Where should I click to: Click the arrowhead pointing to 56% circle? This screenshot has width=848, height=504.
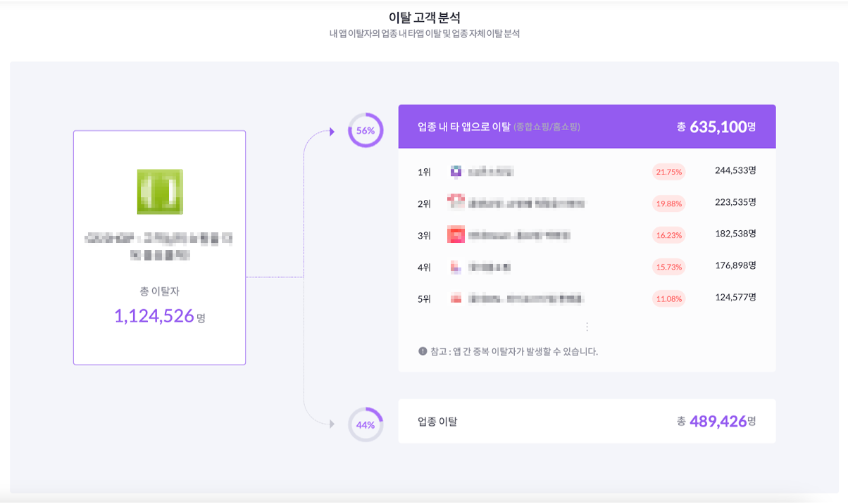[x=332, y=131]
